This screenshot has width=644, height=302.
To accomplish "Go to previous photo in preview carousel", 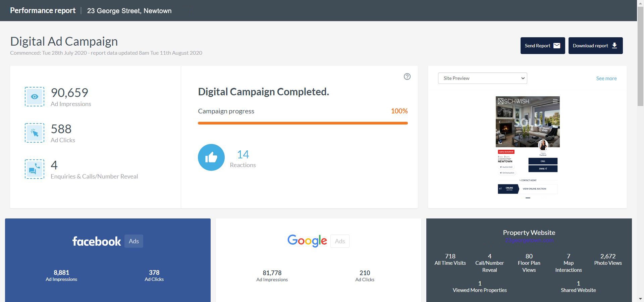I will tap(499, 122).
